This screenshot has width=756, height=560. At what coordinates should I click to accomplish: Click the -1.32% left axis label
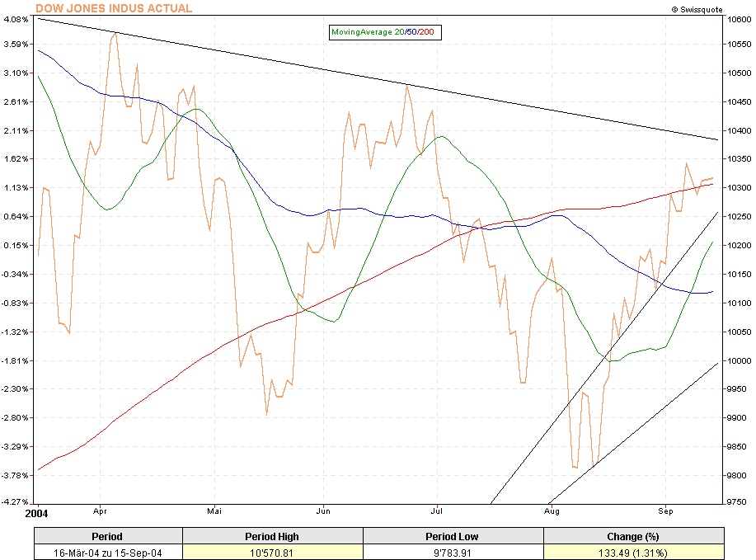coord(15,332)
